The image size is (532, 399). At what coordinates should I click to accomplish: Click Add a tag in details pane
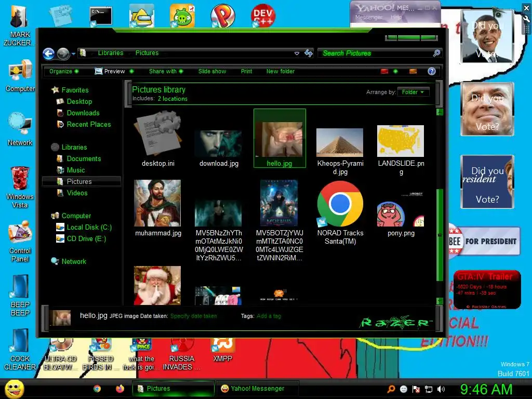click(269, 316)
